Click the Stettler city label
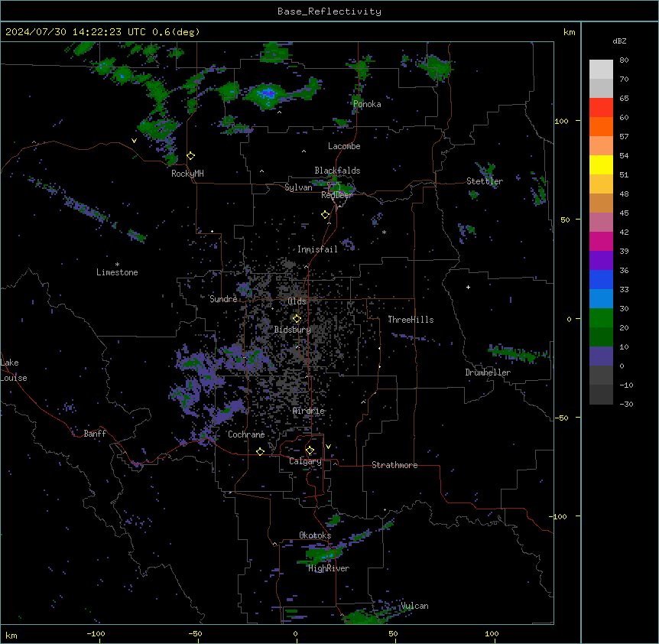The height and width of the screenshot is (644, 659). tap(485, 181)
